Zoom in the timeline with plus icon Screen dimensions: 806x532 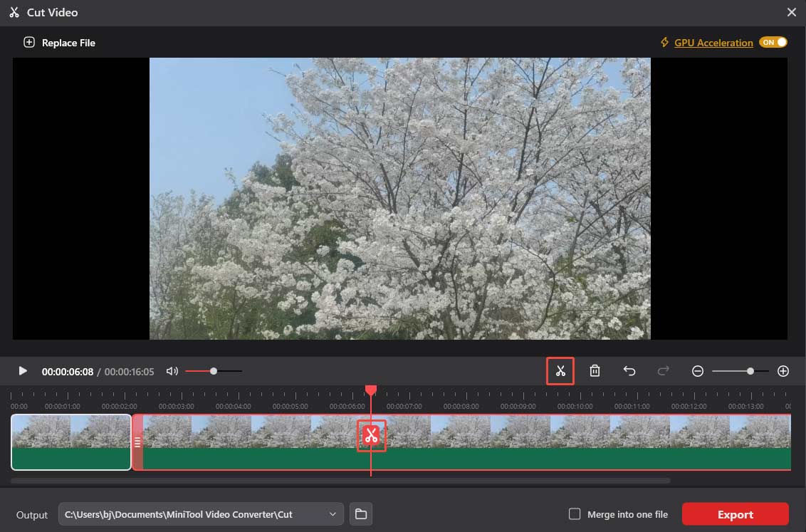[783, 371]
